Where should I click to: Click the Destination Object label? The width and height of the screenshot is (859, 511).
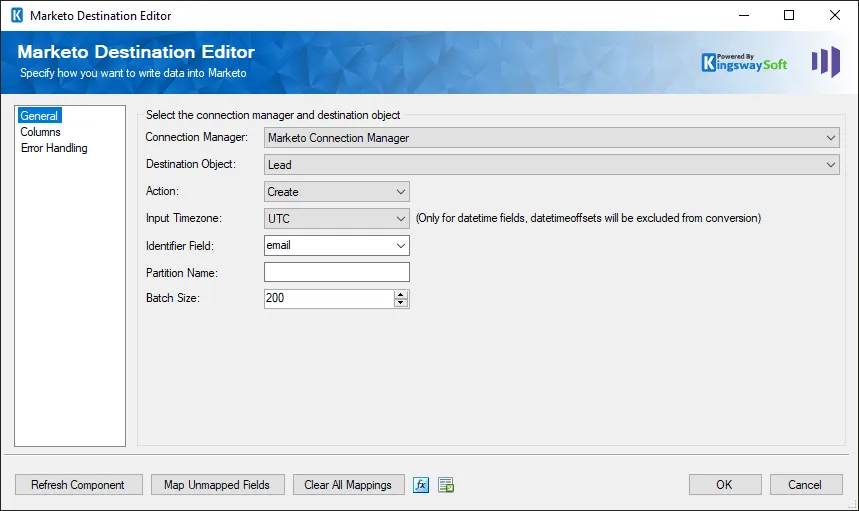(191, 164)
